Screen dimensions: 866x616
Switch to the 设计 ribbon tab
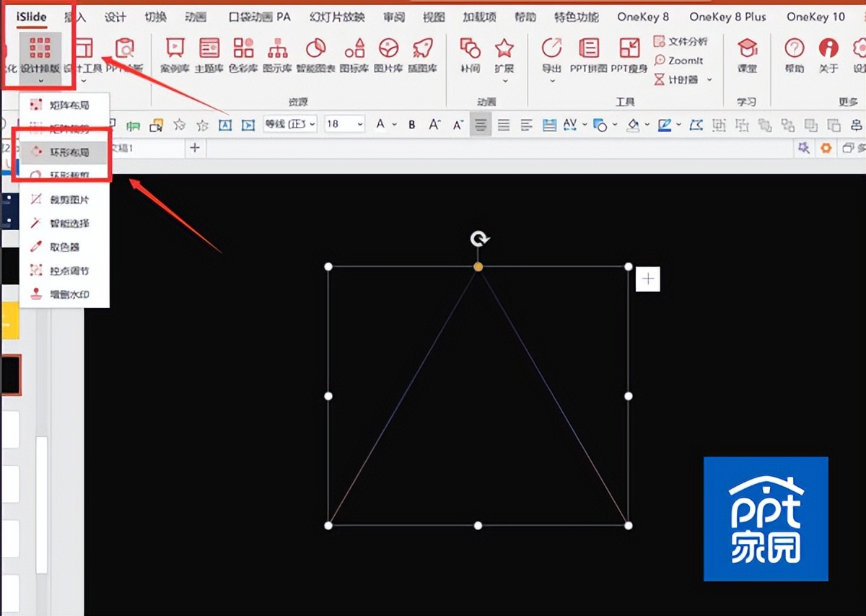(x=115, y=17)
